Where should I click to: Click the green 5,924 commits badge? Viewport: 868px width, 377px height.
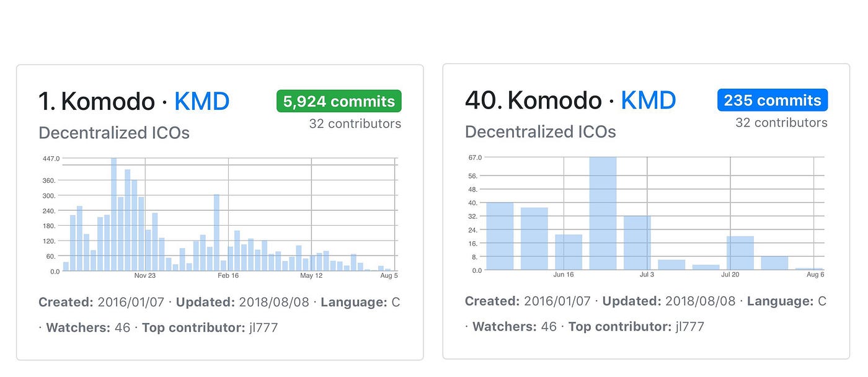click(339, 101)
